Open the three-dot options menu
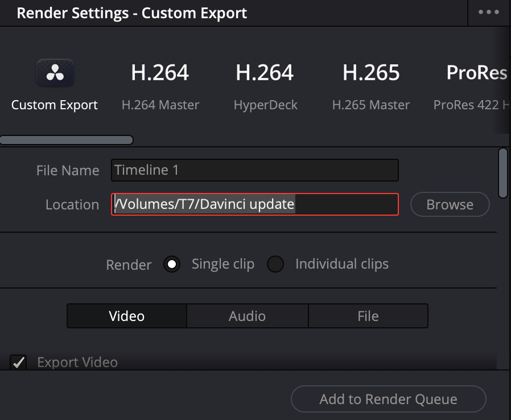Viewport: 511px width, 420px height. (x=488, y=13)
